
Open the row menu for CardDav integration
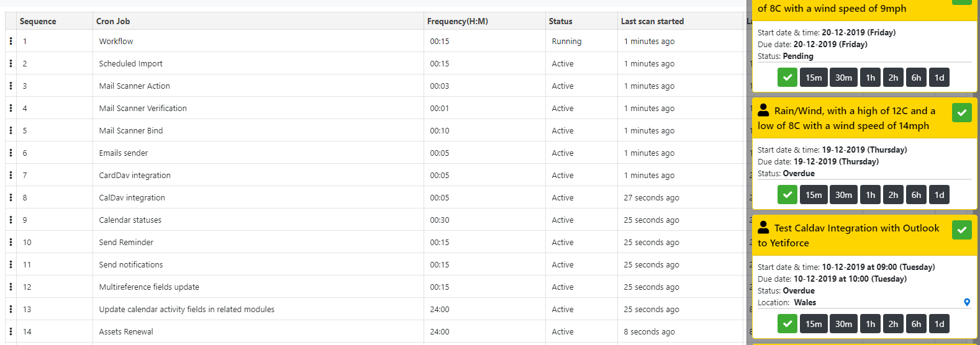pyautogui.click(x=11, y=175)
